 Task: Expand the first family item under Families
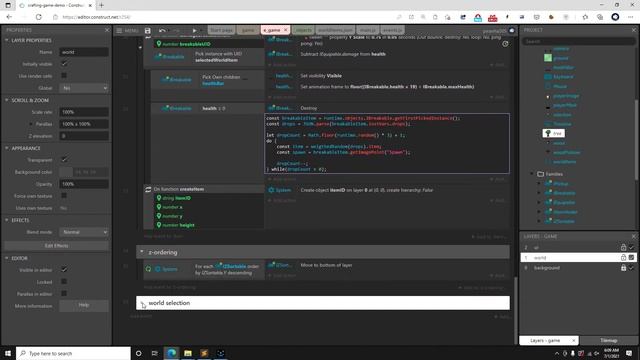point(540,184)
